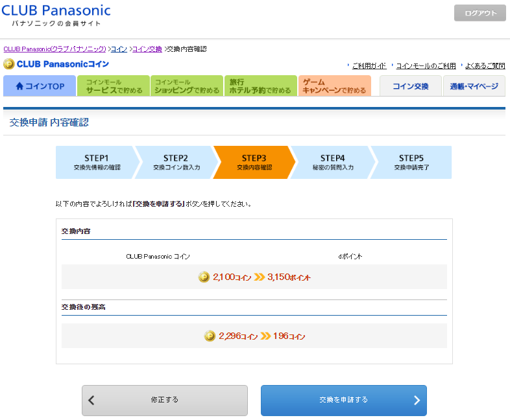Click the coin icon beside 2,100コイン

click(x=204, y=277)
